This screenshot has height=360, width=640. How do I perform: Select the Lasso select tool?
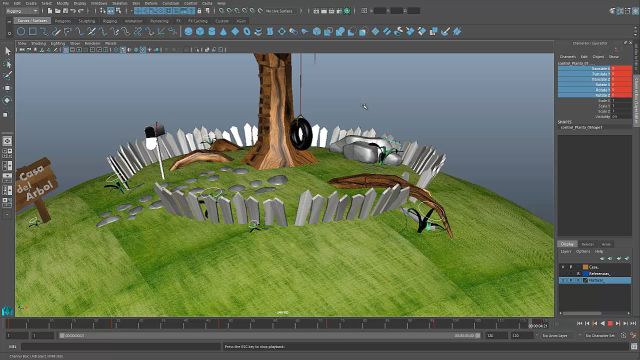click(x=7, y=64)
